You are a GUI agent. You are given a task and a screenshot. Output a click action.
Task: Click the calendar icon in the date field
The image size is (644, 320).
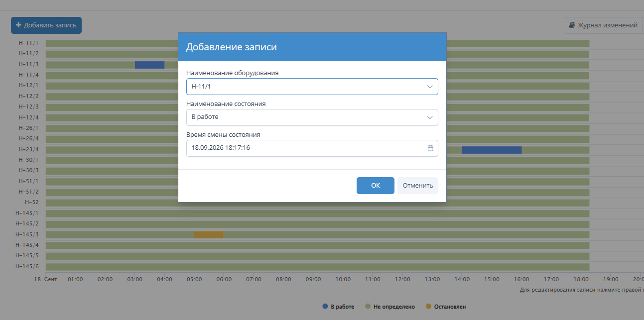(430, 148)
